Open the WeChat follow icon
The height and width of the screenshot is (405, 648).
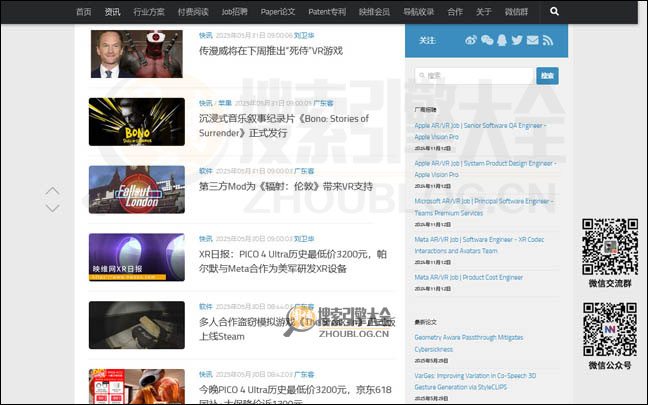coord(487,40)
